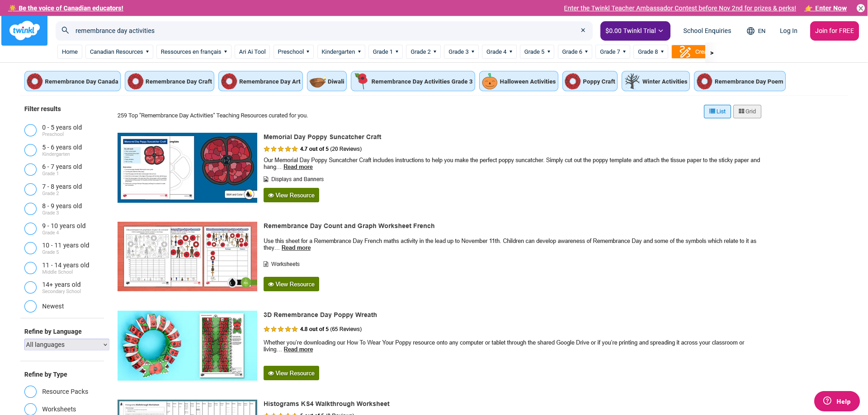Open 3D Remembrance Day Poppy Wreath title
This screenshot has width=868, height=415.
(x=320, y=315)
